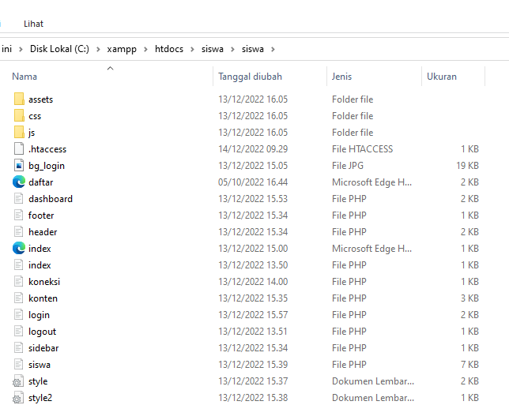Select the style2 file name
Viewport: 509px width, 420px height.
pyautogui.click(x=40, y=398)
